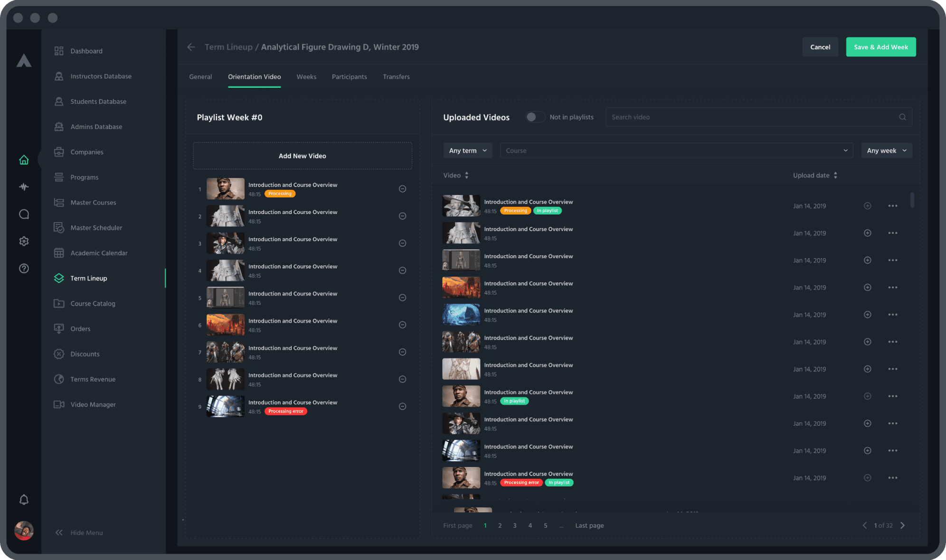Viewport: 946px width, 560px height.
Task: Open notifications bell in left rail
Action: pos(24,500)
